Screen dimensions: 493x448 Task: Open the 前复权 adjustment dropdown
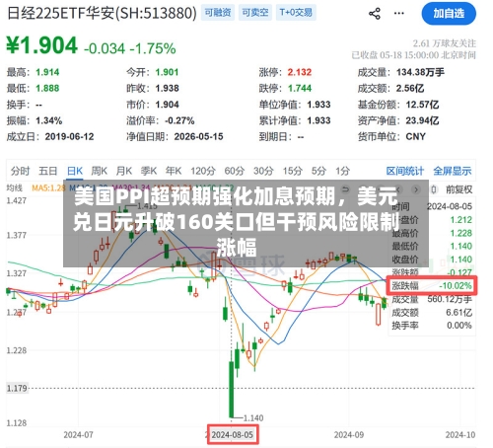tap(458, 189)
